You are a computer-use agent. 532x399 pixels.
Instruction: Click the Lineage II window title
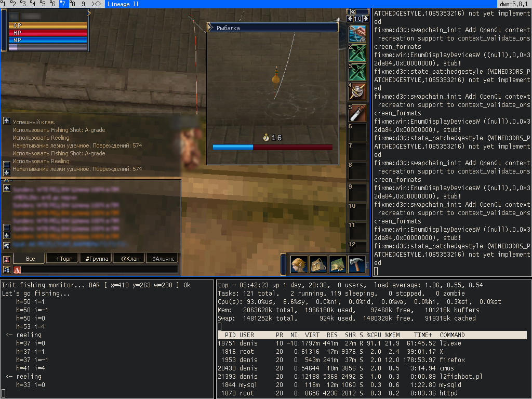click(x=123, y=4)
